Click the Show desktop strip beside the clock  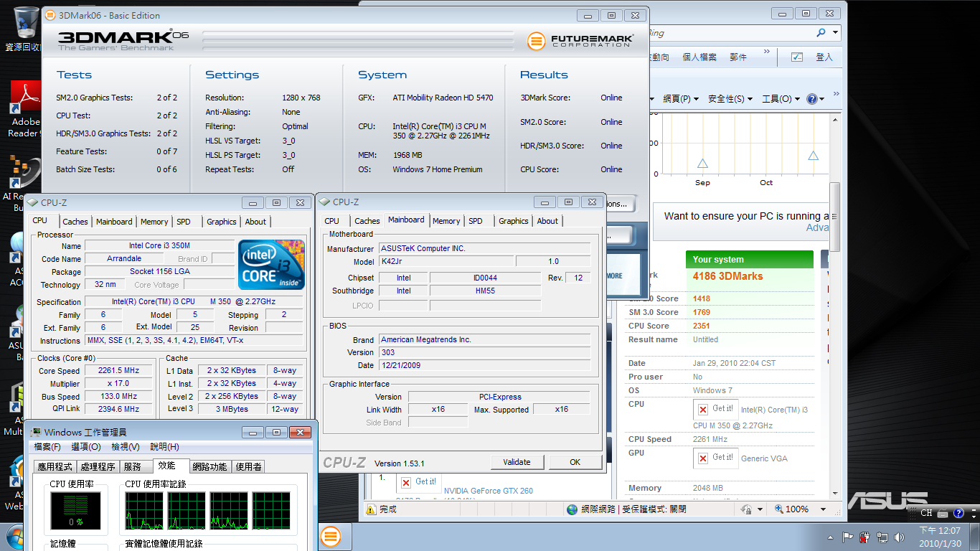coord(974,537)
